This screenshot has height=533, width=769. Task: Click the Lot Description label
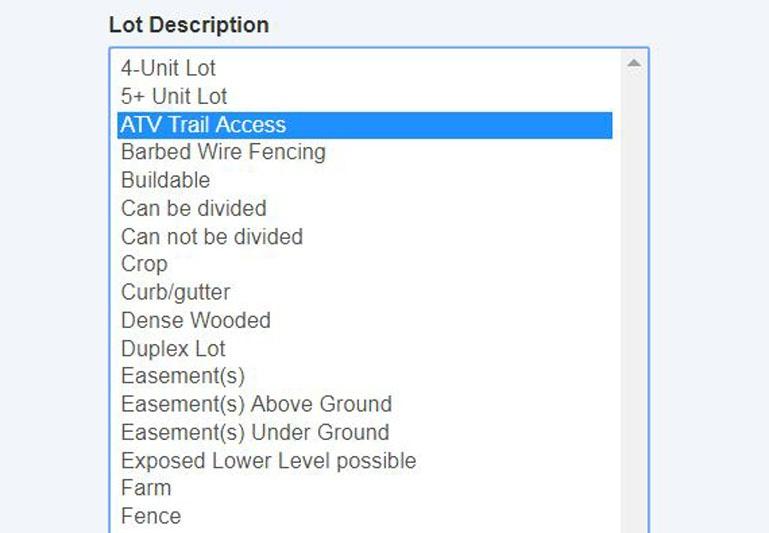pos(188,25)
